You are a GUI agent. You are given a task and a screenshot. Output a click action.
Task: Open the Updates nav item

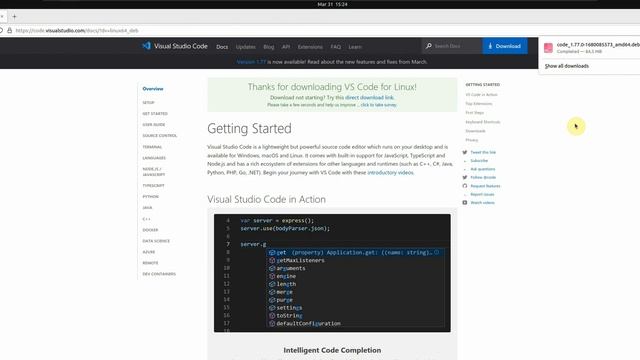(246, 47)
